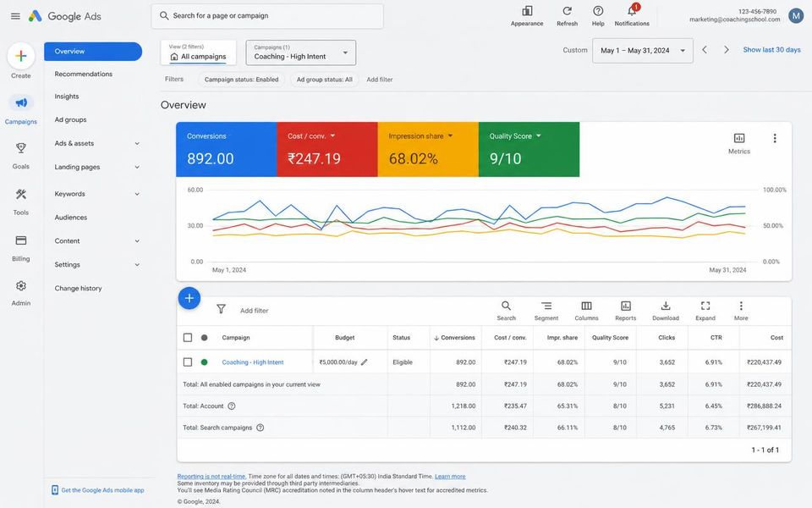The width and height of the screenshot is (812, 508).
Task: Open the Notifications bell
Action: (x=632, y=11)
